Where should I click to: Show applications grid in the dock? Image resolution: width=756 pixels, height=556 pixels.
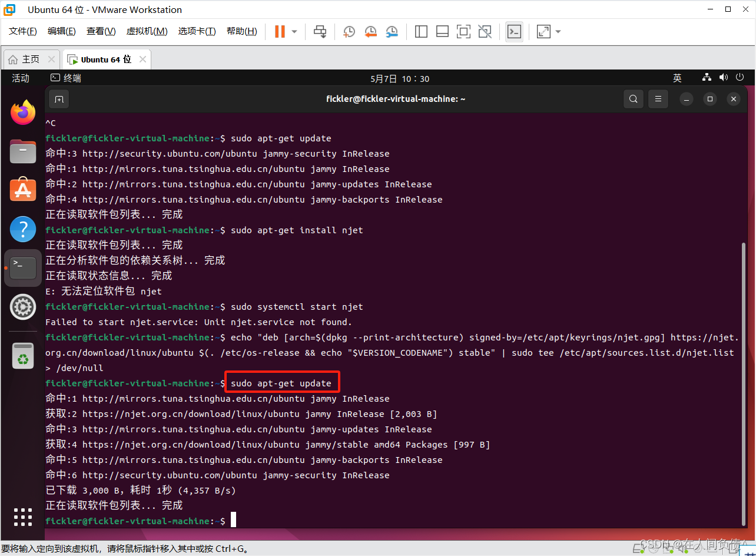click(x=23, y=517)
